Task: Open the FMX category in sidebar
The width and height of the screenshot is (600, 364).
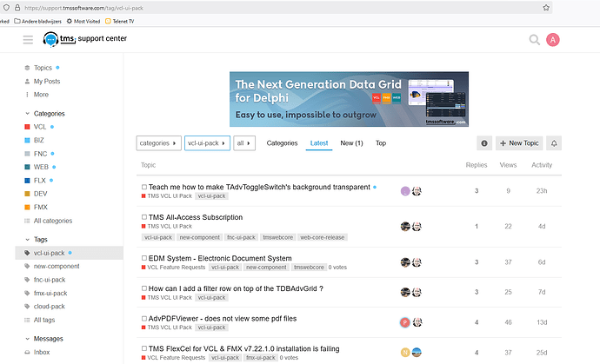Action: pyautogui.click(x=40, y=208)
